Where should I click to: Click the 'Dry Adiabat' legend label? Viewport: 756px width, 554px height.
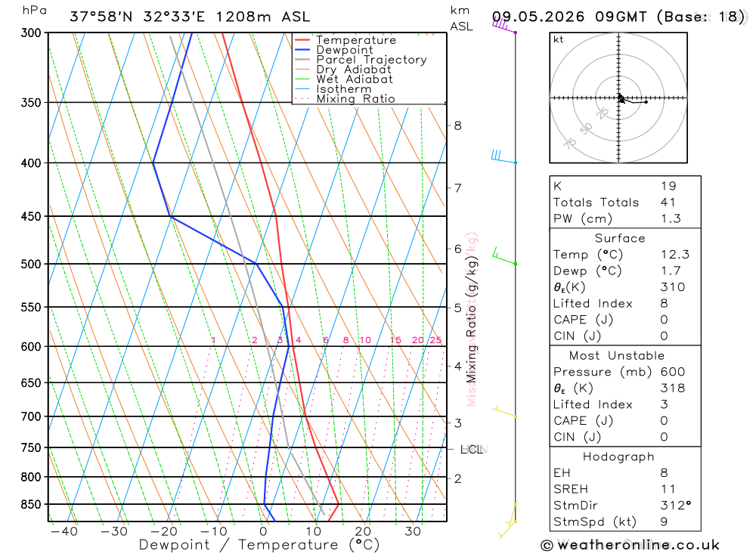(x=353, y=70)
